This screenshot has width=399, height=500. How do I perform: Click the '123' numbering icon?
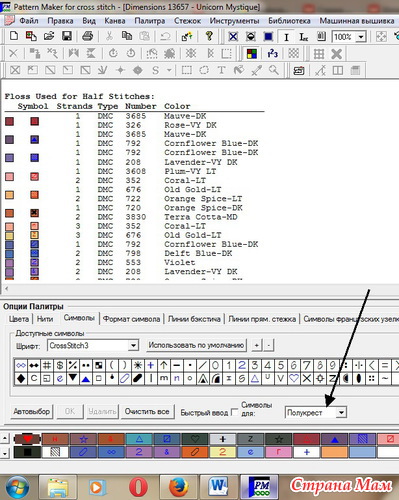(272, 54)
